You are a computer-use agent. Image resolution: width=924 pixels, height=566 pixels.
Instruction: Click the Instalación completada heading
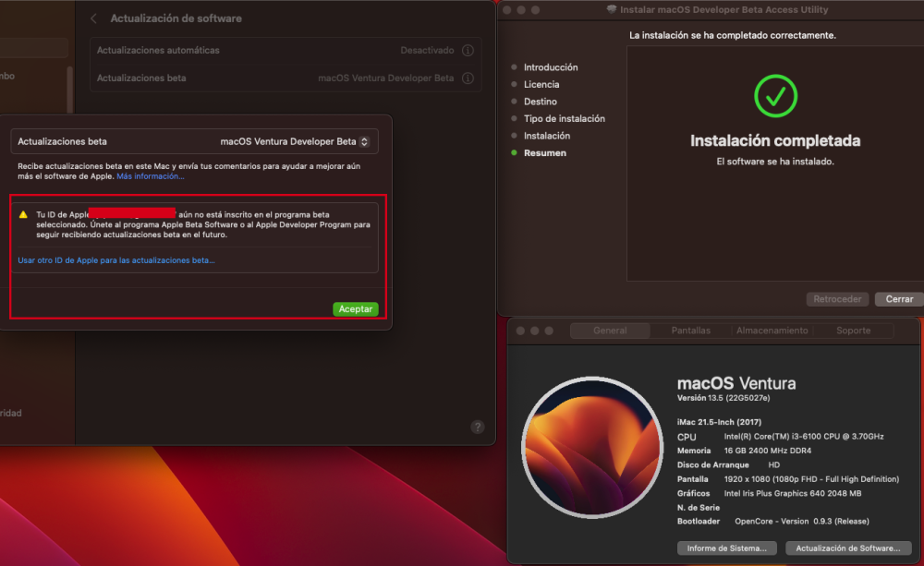click(775, 140)
